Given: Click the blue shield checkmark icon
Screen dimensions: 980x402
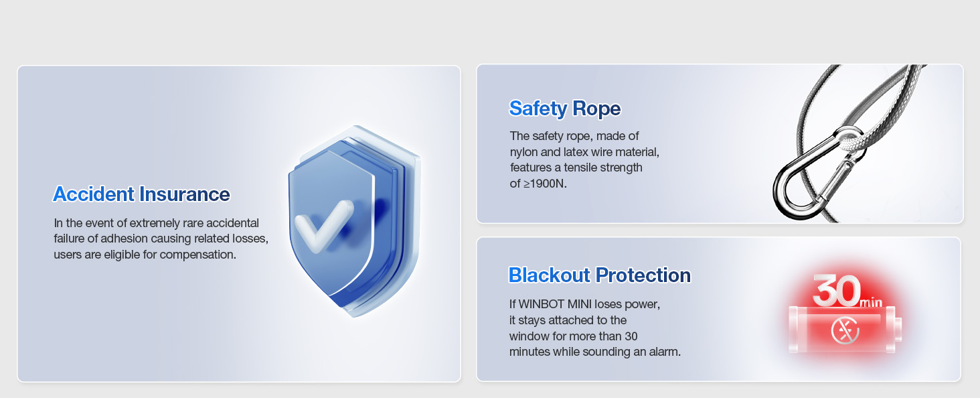Looking at the screenshot, I should click(354, 221).
